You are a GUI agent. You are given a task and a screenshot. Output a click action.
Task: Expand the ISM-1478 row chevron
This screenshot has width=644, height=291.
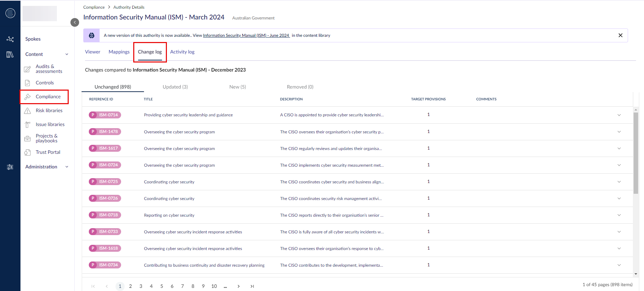tap(619, 132)
